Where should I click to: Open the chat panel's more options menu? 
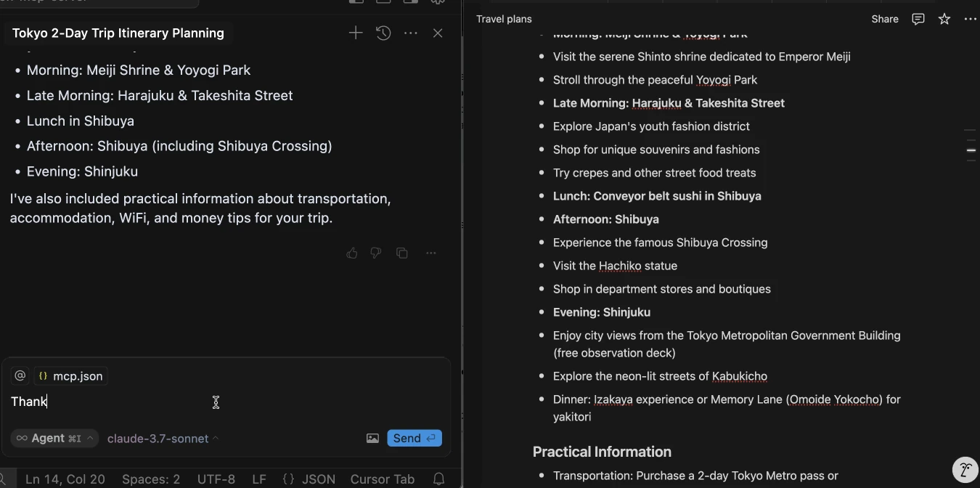coord(411,33)
